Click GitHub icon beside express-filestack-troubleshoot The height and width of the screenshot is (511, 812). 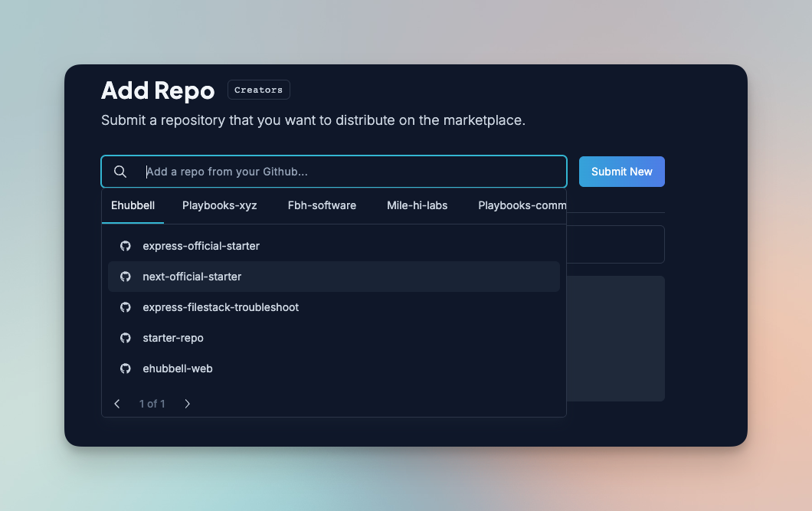[x=126, y=307]
